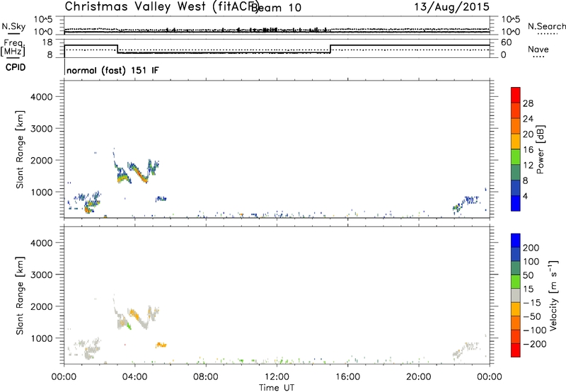Click the 'N.Sky' legend label
This screenshot has width=566, height=392.
pos(13,26)
